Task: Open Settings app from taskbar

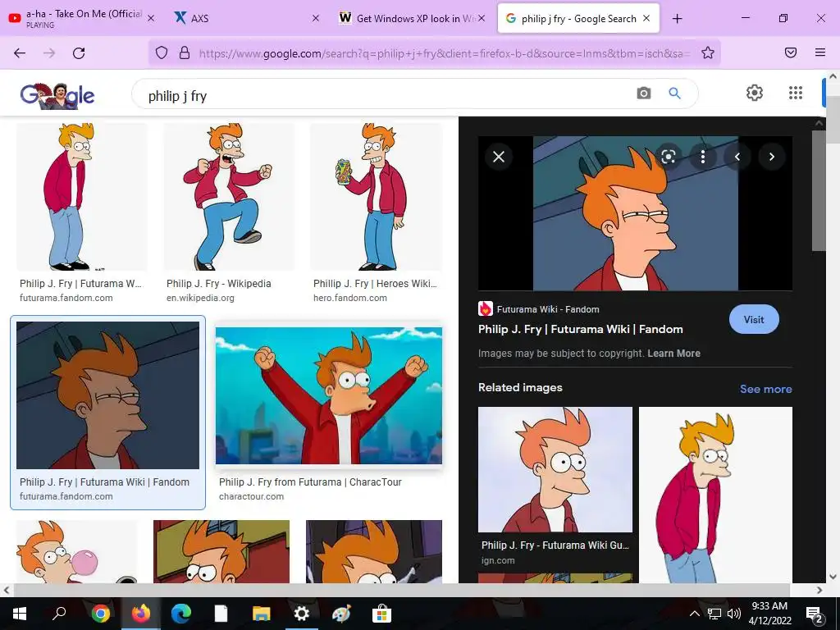Action: tap(301, 614)
